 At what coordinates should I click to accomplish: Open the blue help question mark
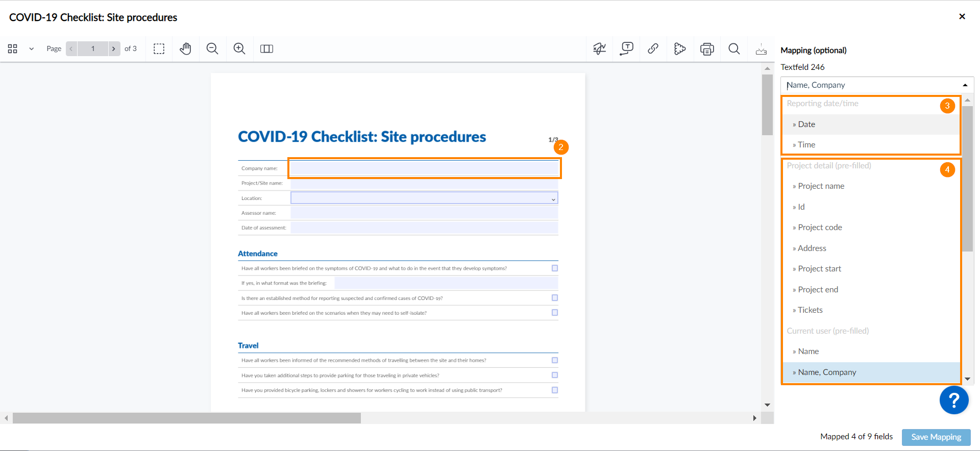coord(953,400)
